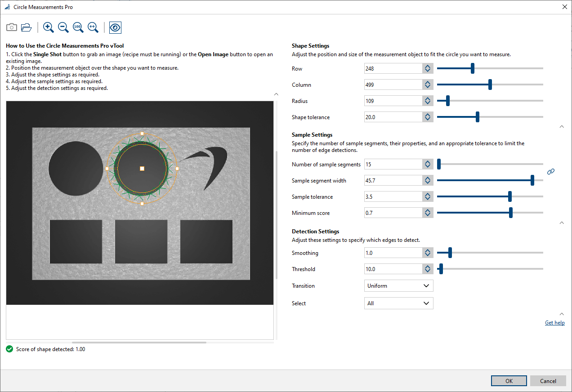Click the Minimum score spinner arrows

[428, 213]
